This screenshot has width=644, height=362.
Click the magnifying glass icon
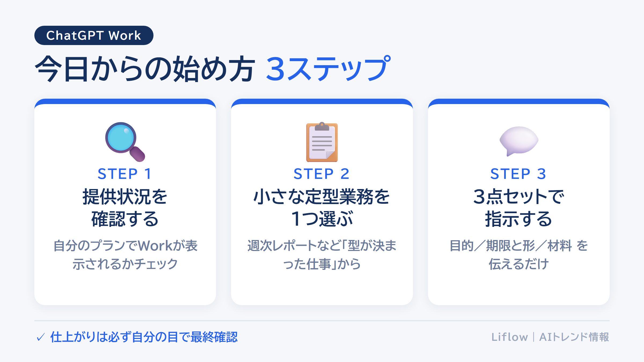point(125,142)
